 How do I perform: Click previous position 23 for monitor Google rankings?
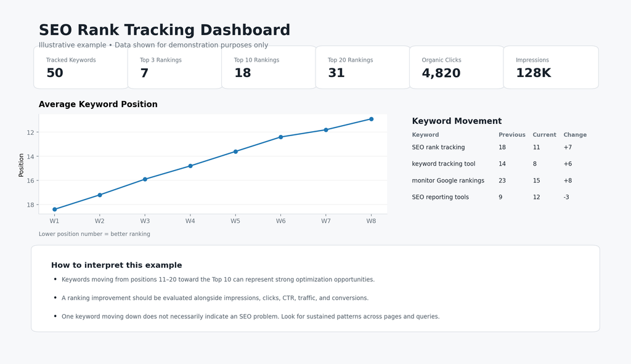[502, 180]
